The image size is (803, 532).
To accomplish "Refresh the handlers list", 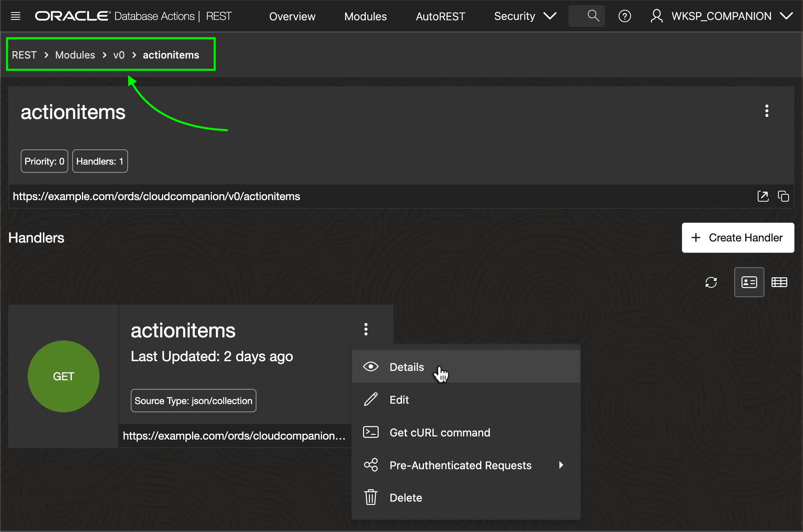I will pos(711,282).
